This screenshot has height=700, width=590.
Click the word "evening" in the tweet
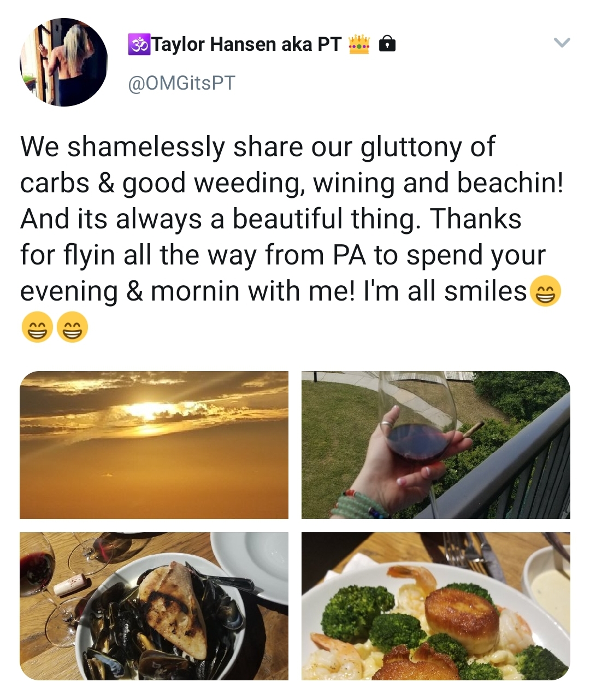(69, 291)
